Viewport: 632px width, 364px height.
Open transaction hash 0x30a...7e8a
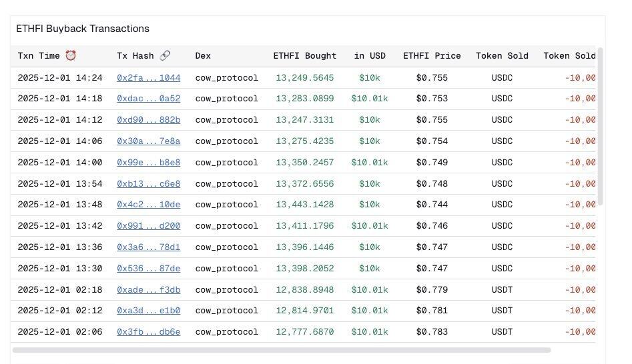tap(148, 141)
